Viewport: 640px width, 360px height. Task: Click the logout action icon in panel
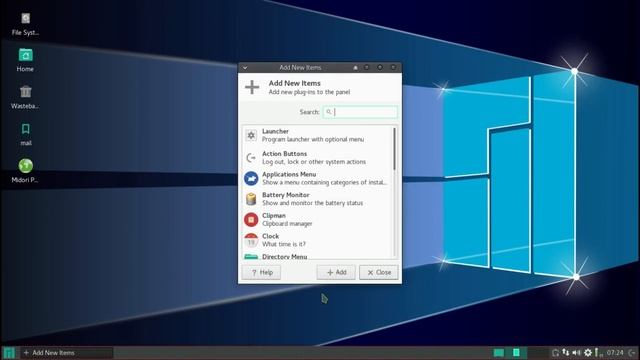[633, 353]
